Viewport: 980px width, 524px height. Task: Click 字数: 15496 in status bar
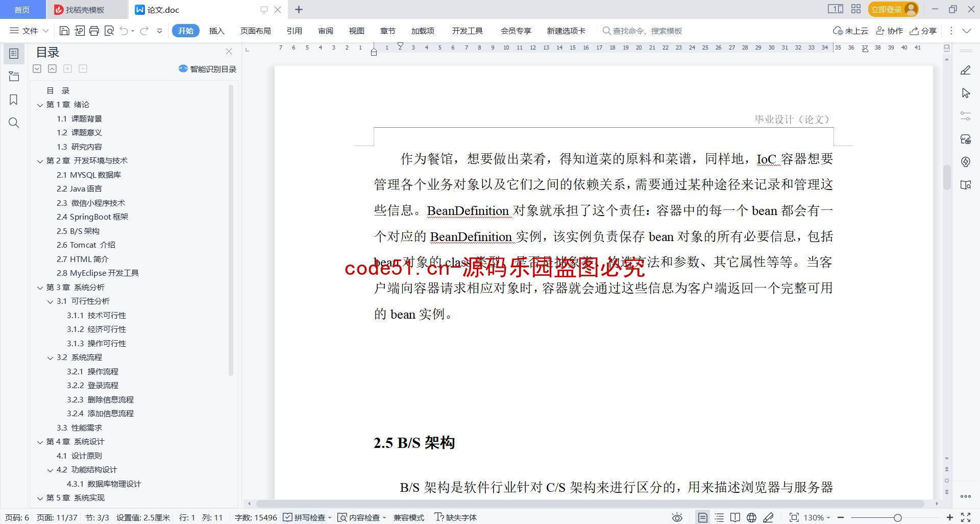coord(256,517)
